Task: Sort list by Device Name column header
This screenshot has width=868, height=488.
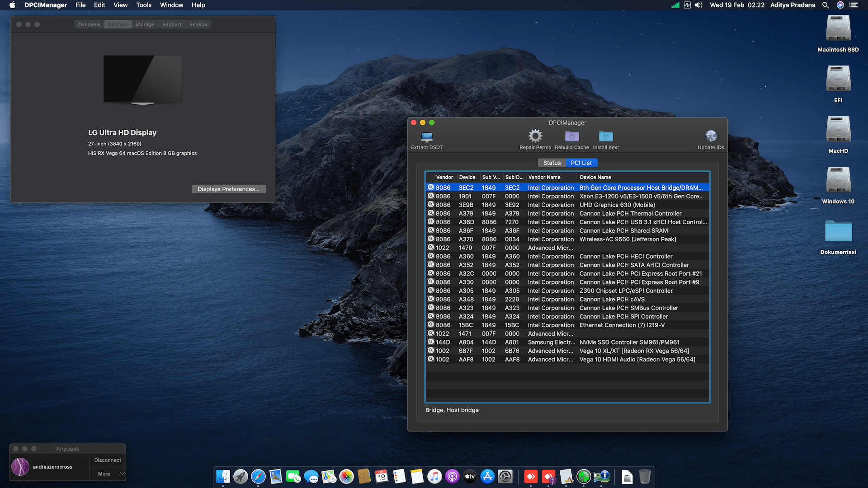Action: pyautogui.click(x=595, y=177)
